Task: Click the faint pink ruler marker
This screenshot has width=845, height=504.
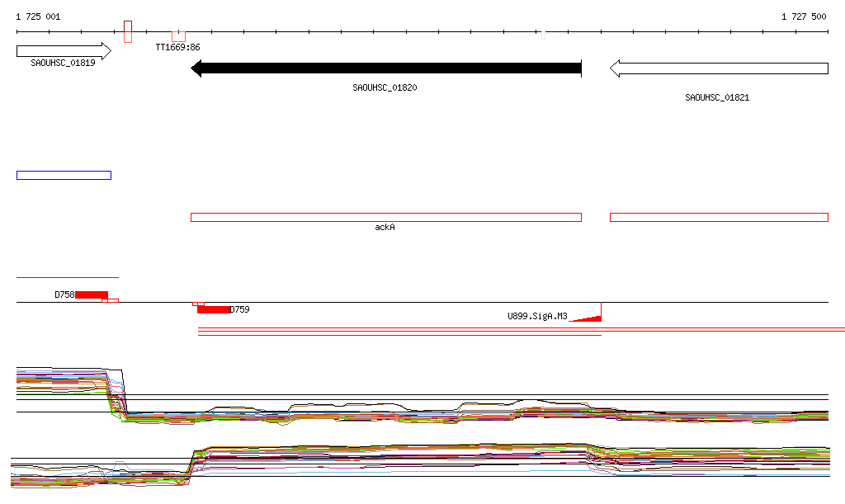Action: pos(543,35)
